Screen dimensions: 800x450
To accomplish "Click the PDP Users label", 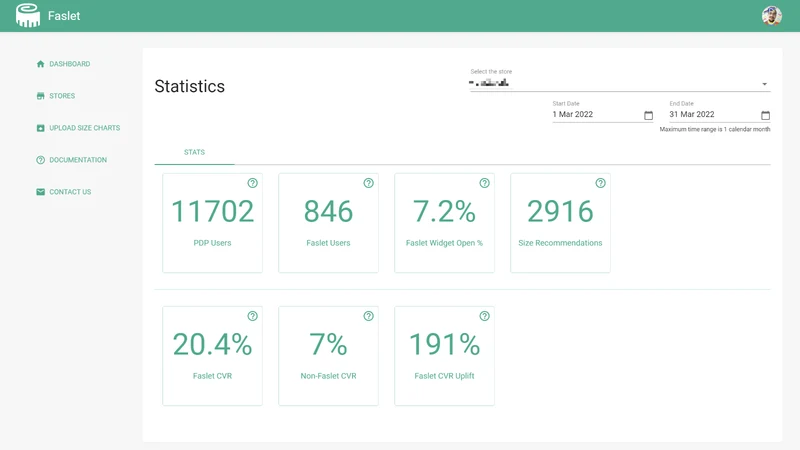I will tap(212, 243).
